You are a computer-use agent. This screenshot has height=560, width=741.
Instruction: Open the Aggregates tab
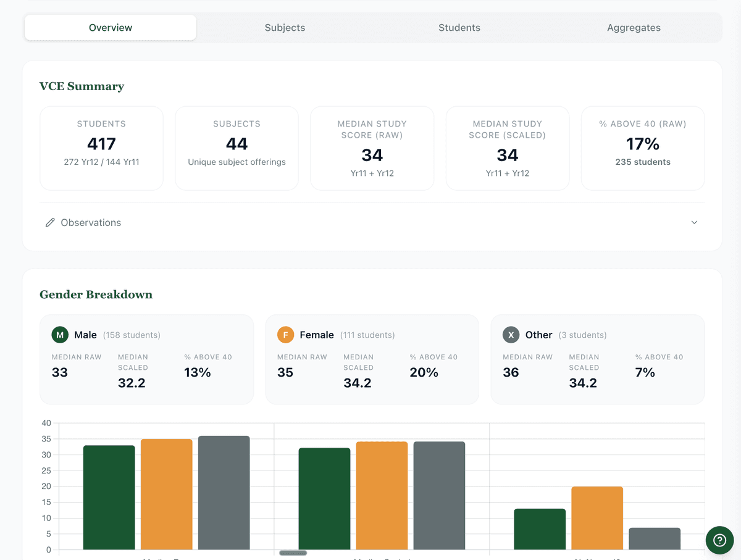click(634, 28)
